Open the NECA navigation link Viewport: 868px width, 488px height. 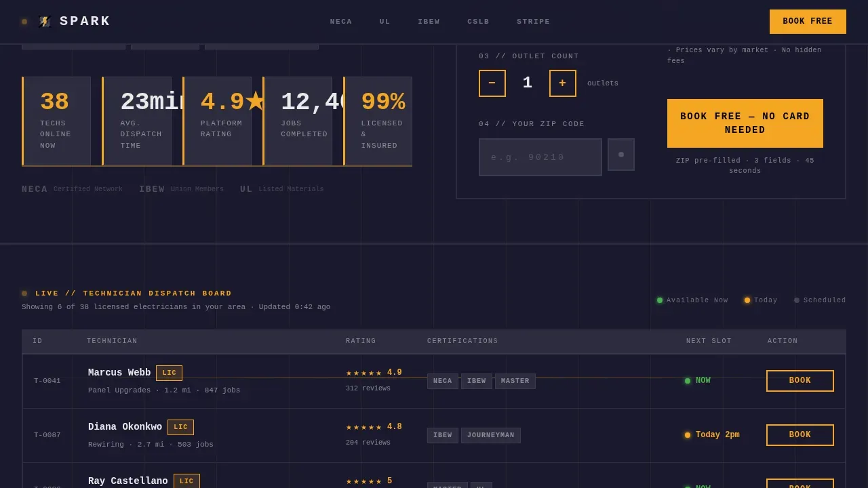(341, 22)
